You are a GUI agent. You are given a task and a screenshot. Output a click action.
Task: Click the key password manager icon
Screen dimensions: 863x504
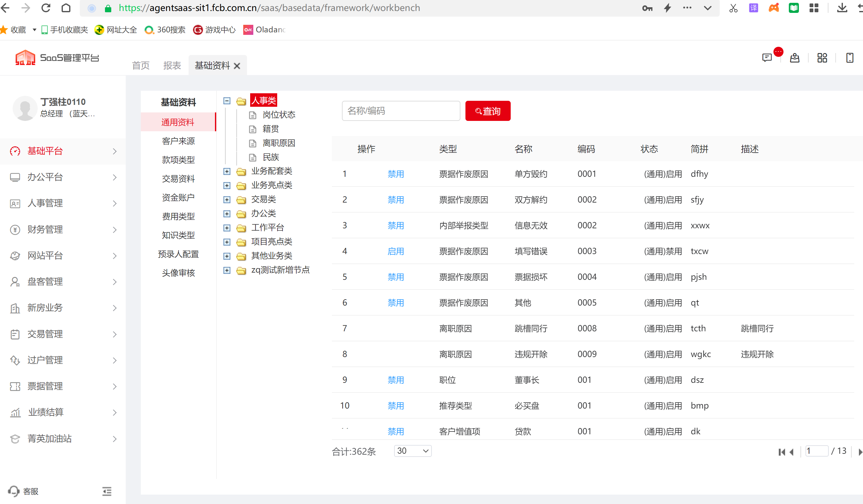click(647, 8)
